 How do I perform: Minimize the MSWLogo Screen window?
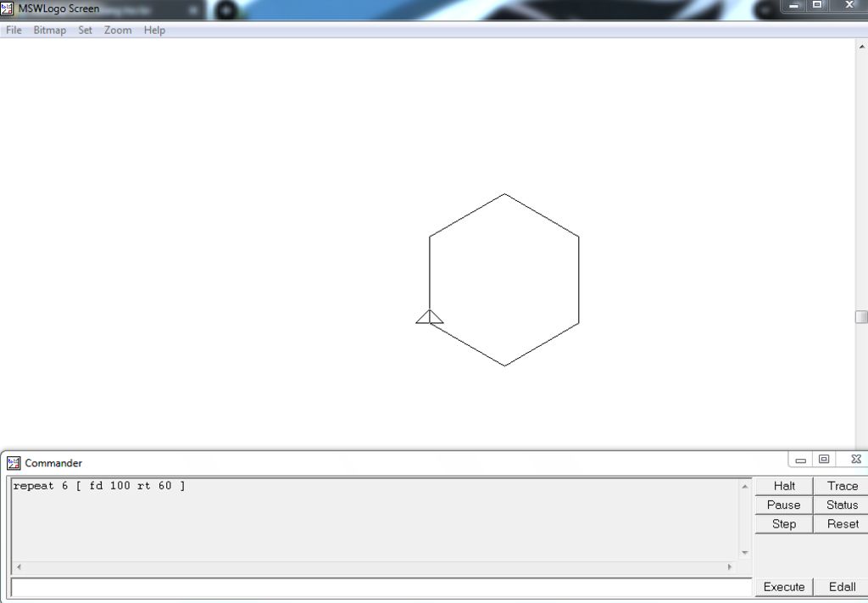[793, 6]
